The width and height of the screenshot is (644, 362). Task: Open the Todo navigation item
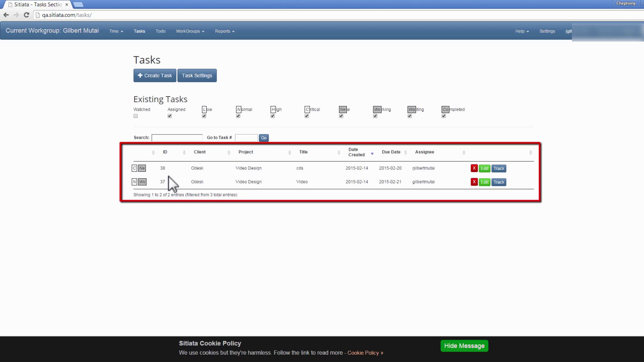[160, 31]
